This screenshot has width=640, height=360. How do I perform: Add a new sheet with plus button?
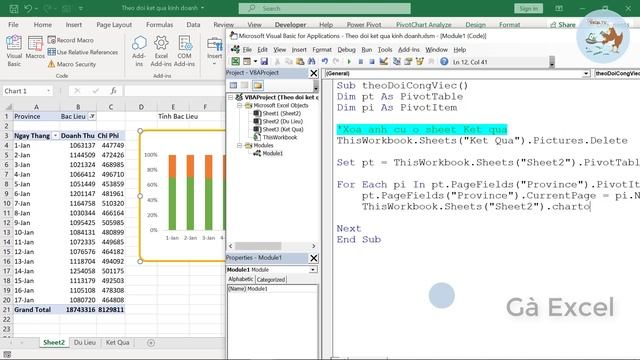151,343
